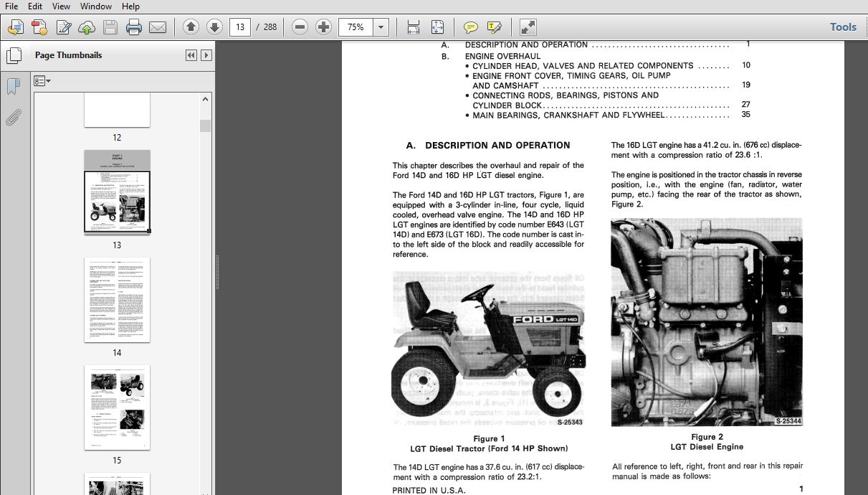Image resolution: width=868 pixels, height=495 pixels.
Task: Click the zoom out minus button
Action: click(x=300, y=27)
